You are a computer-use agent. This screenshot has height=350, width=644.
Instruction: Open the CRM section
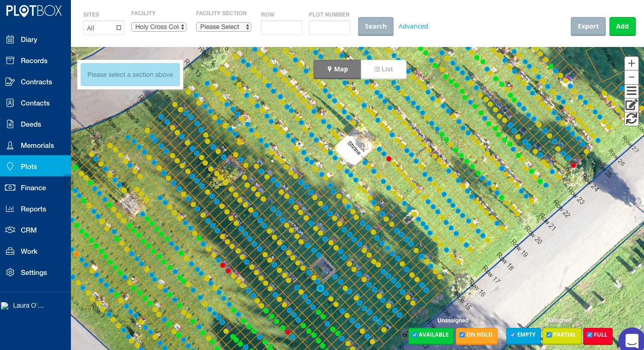tap(29, 230)
